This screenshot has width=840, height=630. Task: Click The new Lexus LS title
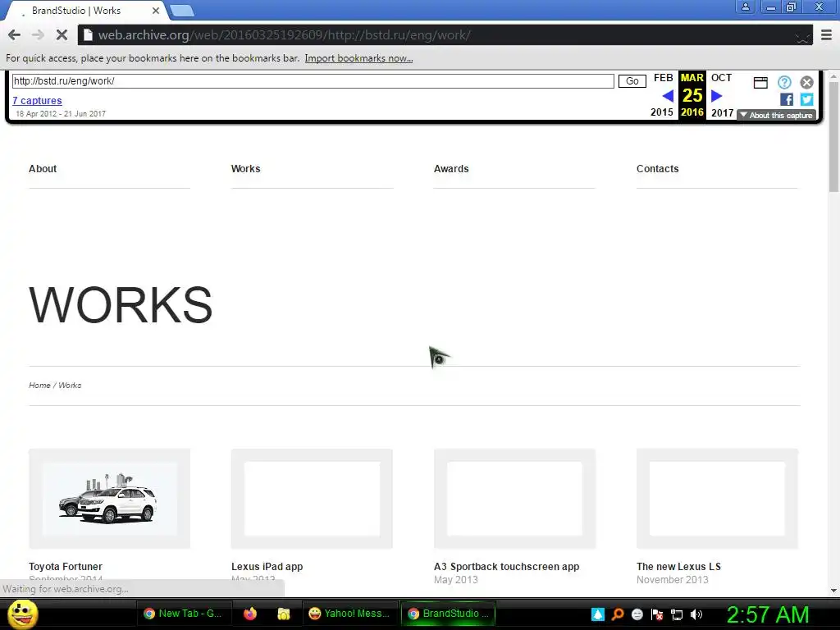[678, 567]
